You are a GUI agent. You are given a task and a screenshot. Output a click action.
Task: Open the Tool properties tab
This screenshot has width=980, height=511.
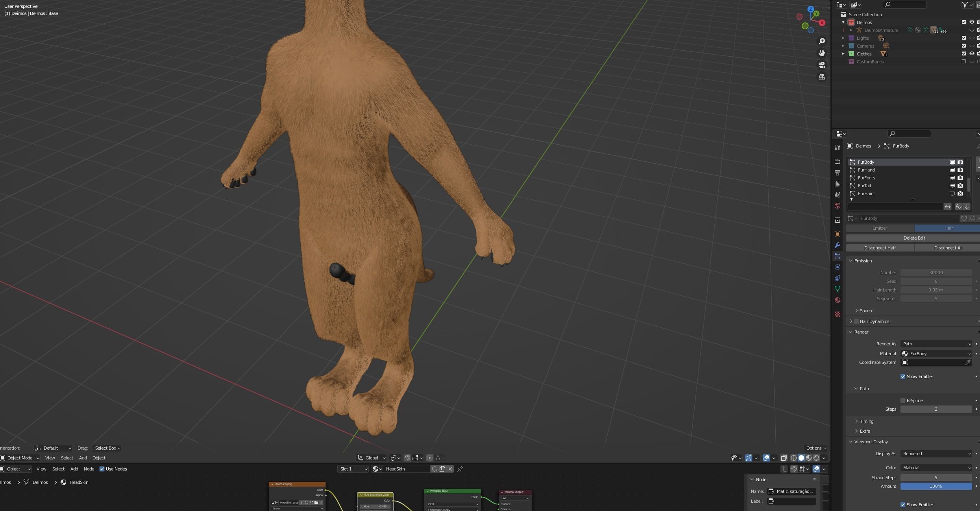point(837,148)
